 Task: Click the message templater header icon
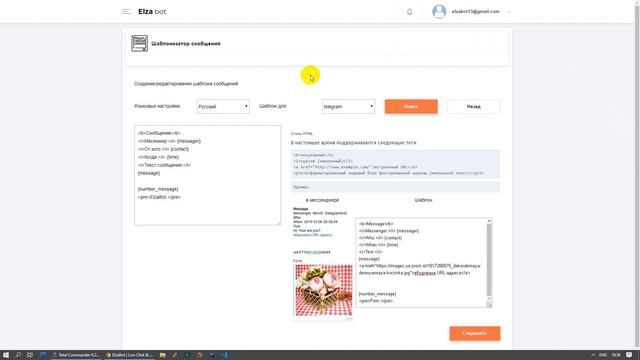140,43
